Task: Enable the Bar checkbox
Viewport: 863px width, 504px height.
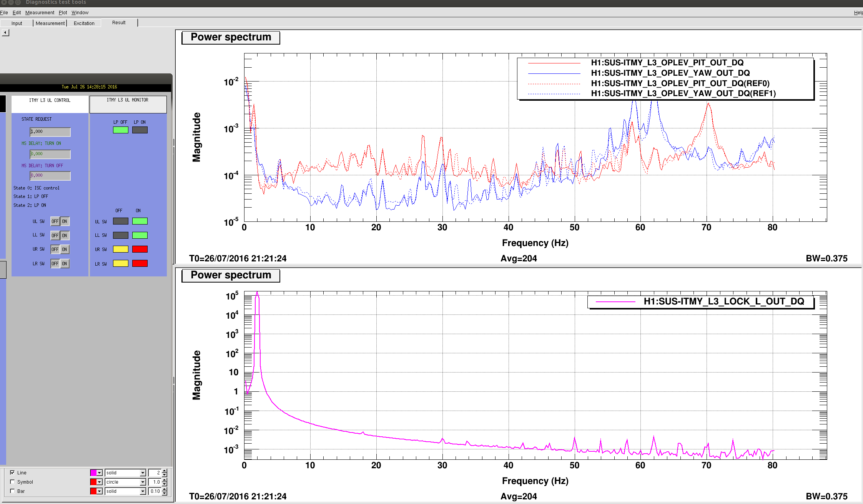Action: click(x=12, y=491)
